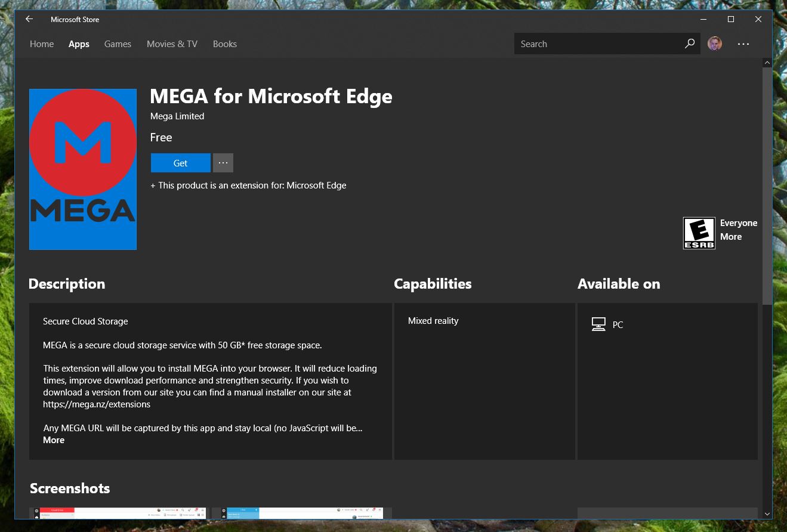This screenshot has width=787, height=532.
Task: Open Movies & TV section
Action: coord(172,44)
